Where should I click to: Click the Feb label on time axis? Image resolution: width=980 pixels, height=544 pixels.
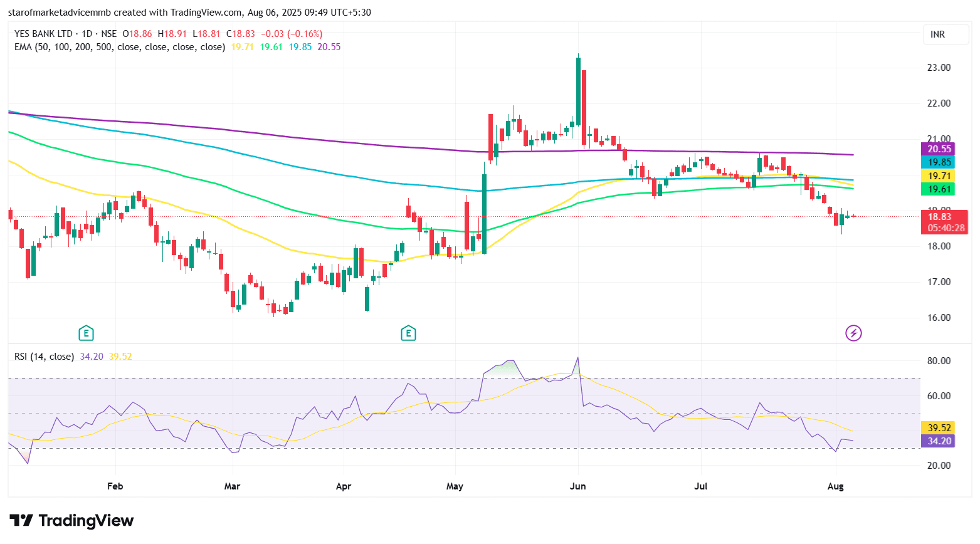click(115, 486)
